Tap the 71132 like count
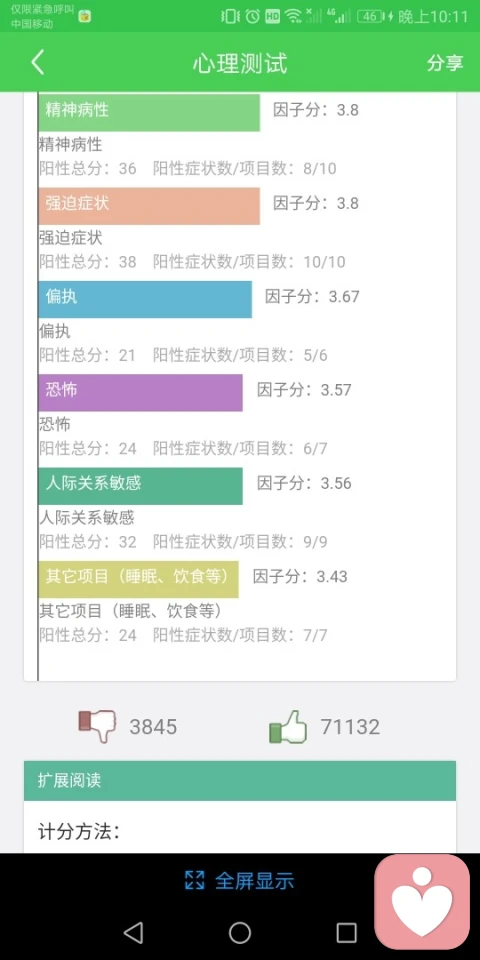This screenshot has height=960, width=480. pos(350,727)
